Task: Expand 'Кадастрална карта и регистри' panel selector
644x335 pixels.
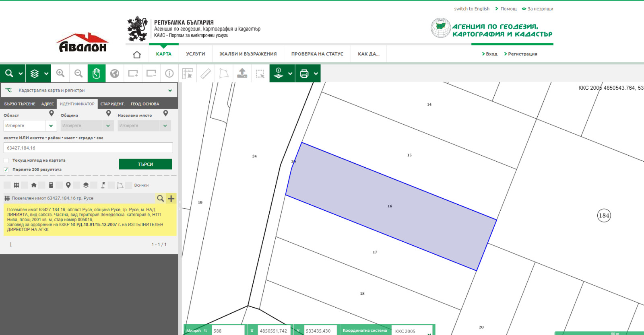Action: pos(170,90)
